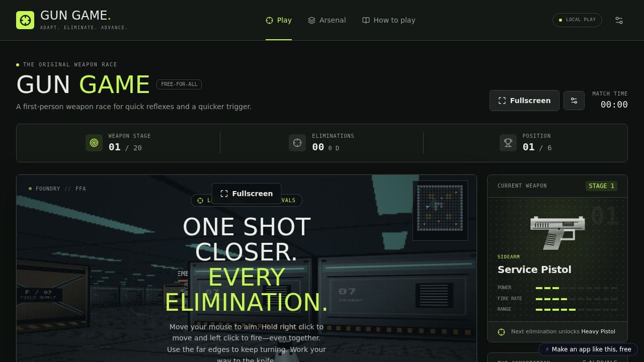The width and height of the screenshot is (644, 362).
Task: Click the minimap in the game view
Action: [x=440, y=211]
